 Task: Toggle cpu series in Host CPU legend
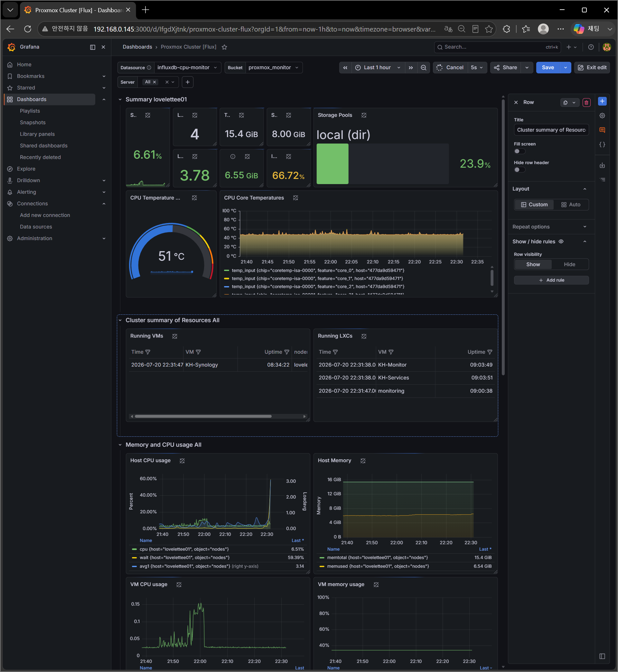click(184, 549)
